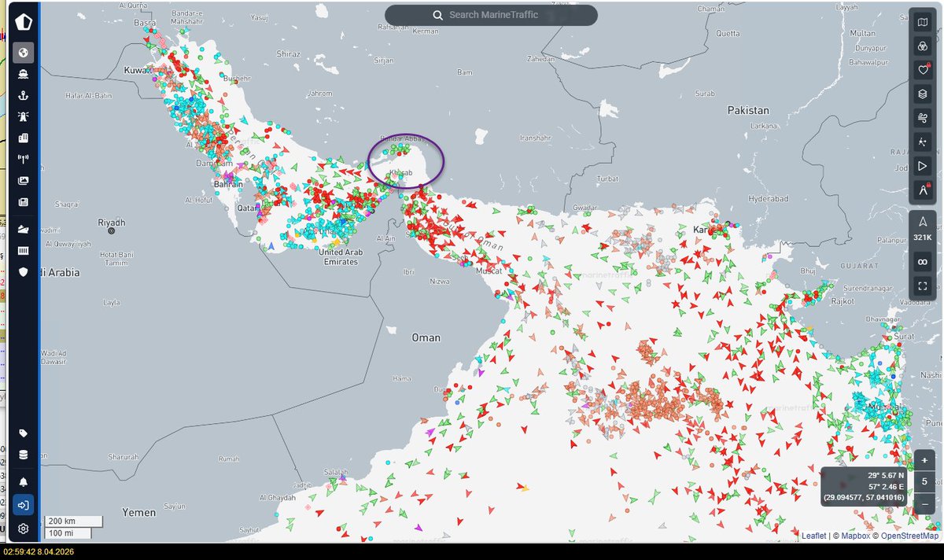Image resolution: width=944 pixels, height=560 pixels.
Task: Toggle fullscreen map mode
Action: pyautogui.click(x=923, y=286)
